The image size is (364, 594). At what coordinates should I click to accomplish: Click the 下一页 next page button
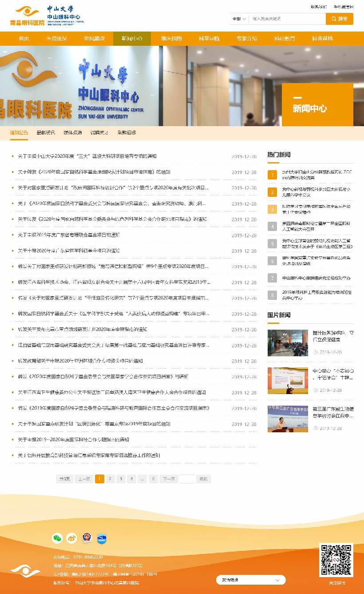[169, 479]
